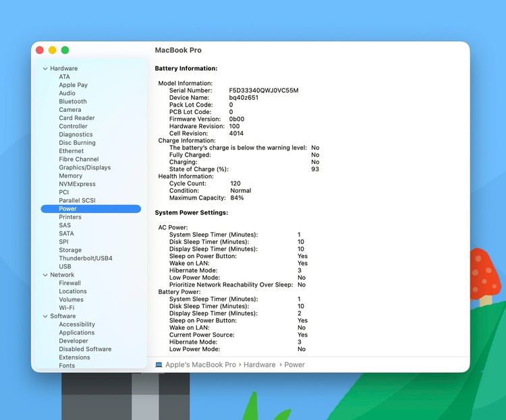506x420 pixels.
Task: Select Card Reader in sidebar
Action: tap(77, 118)
